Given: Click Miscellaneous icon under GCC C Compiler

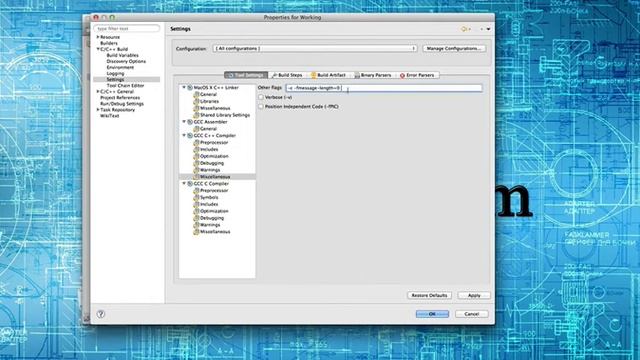Looking at the screenshot, I should pyautogui.click(x=196, y=232).
